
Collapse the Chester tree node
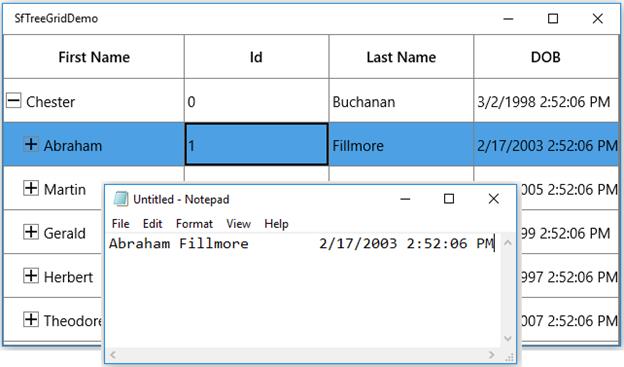click(14, 101)
